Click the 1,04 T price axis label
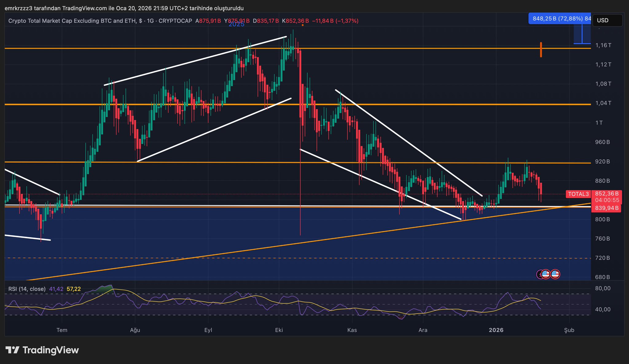629x364 pixels. pyautogui.click(x=603, y=103)
